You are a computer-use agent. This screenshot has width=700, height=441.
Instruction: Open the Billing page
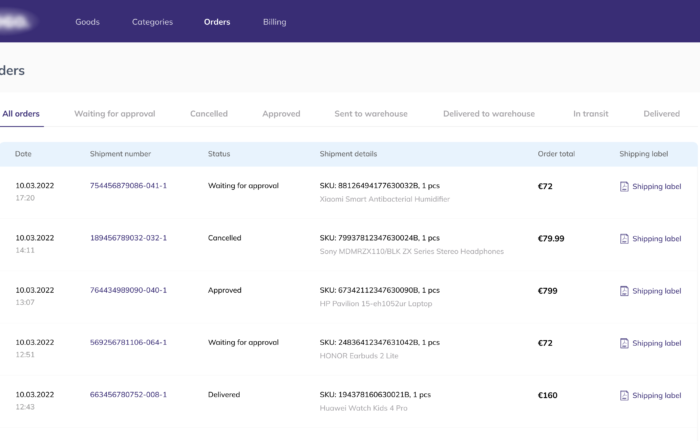click(x=275, y=22)
